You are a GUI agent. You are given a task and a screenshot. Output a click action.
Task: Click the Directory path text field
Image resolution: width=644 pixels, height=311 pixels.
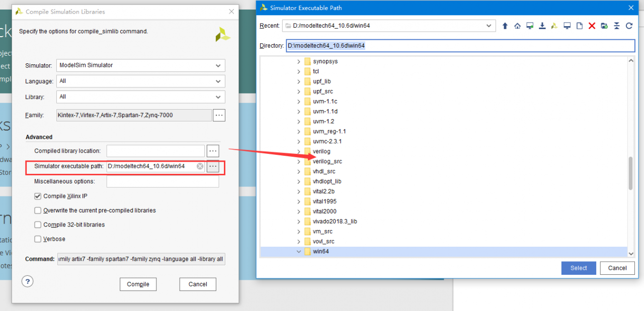(x=460, y=46)
